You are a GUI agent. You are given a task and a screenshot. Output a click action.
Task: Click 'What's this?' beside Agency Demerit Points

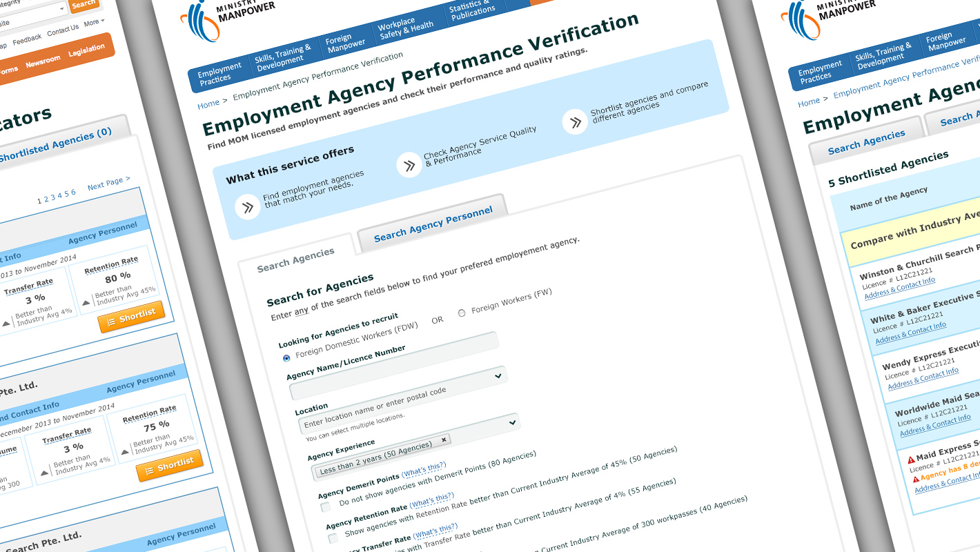click(423, 470)
